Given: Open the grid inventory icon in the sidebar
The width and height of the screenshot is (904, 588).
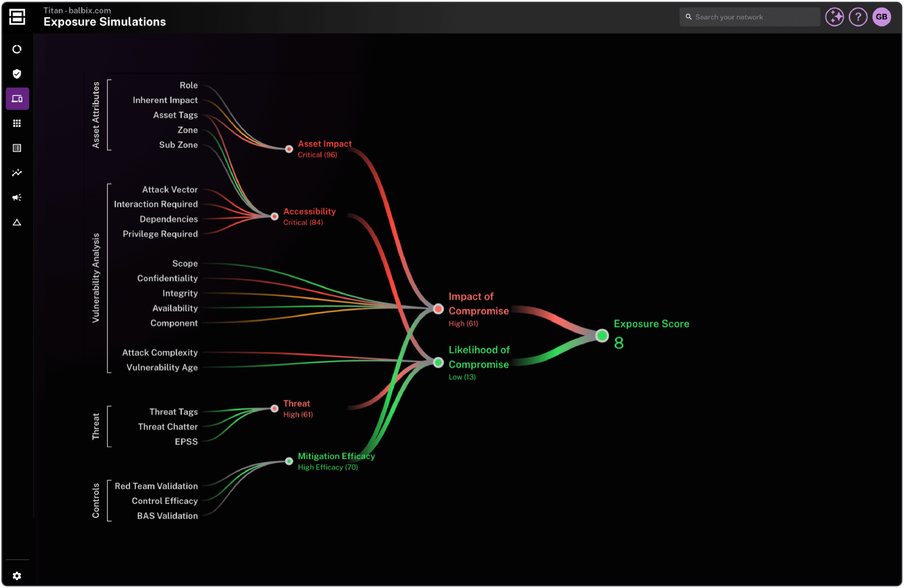Looking at the screenshot, I should tap(17, 123).
